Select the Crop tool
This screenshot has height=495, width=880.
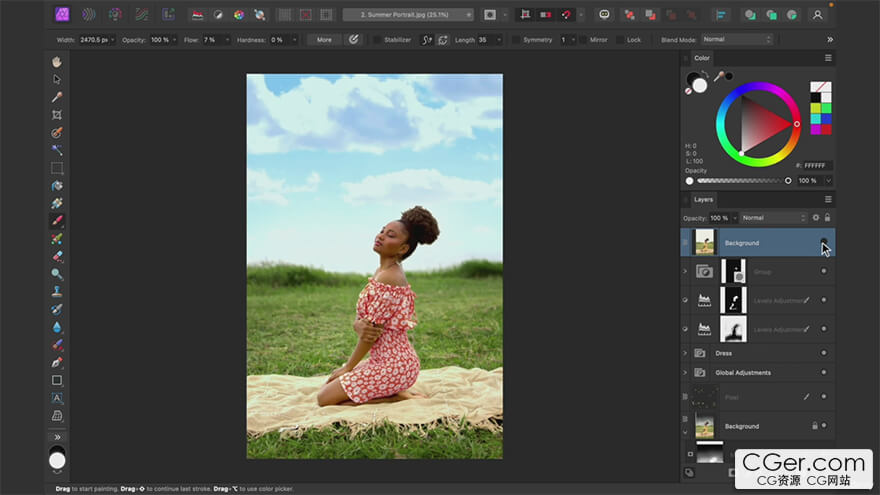click(57, 115)
